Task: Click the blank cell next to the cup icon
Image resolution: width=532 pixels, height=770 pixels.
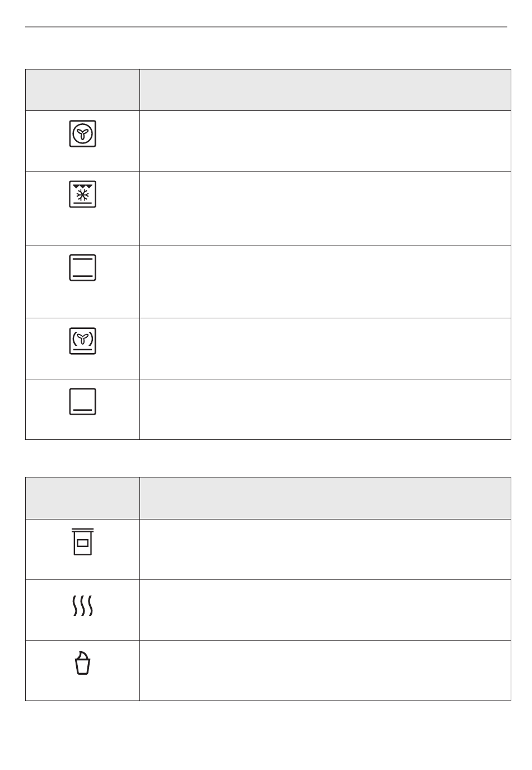Action: pyautogui.click(x=325, y=670)
